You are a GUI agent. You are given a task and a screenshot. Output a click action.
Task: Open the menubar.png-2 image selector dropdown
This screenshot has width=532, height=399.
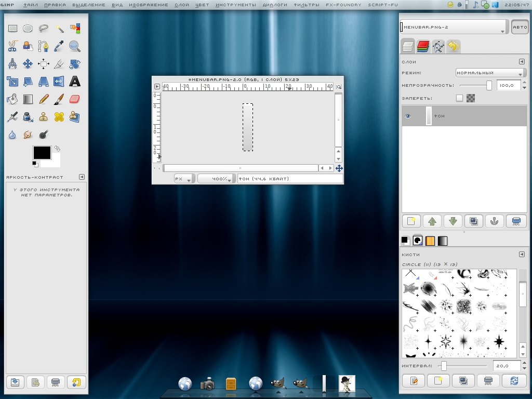click(x=453, y=27)
